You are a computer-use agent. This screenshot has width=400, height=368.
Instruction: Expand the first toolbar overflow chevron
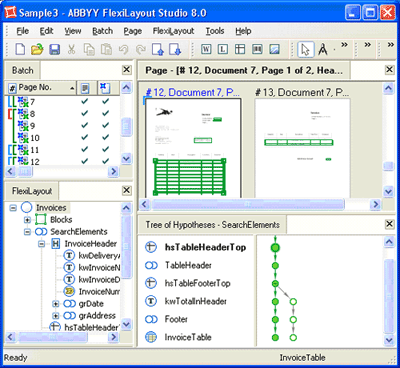(x=344, y=45)
